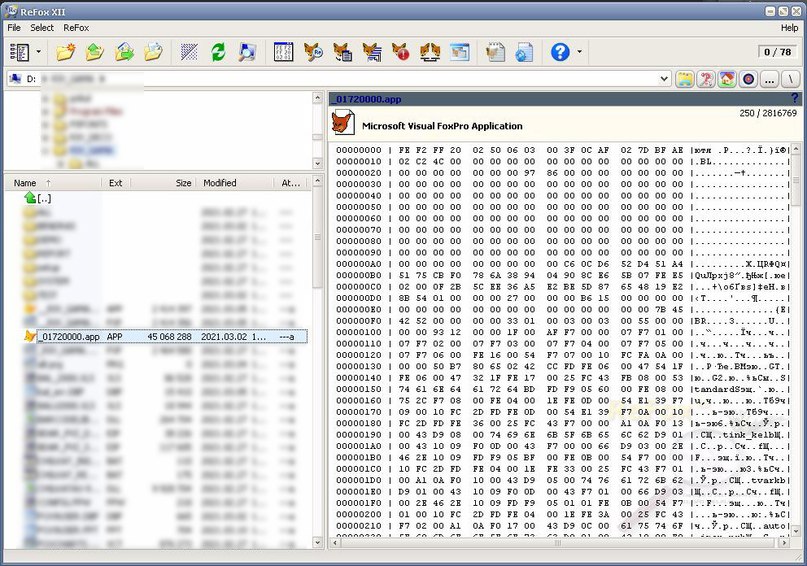Click the backslash root button
The height and width of the screenshot is (566, 807).
point(791,79)
